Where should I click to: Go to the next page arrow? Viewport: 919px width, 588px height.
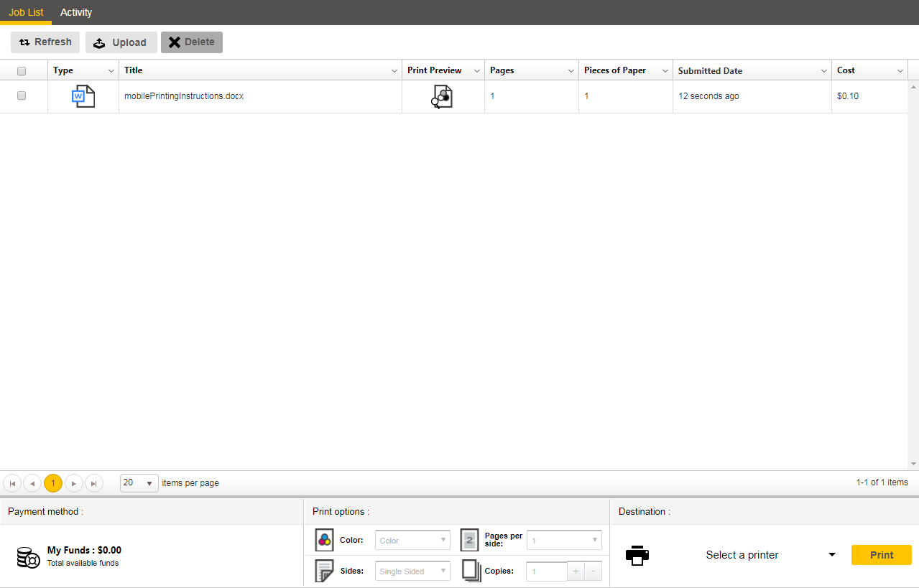[74, 483]
